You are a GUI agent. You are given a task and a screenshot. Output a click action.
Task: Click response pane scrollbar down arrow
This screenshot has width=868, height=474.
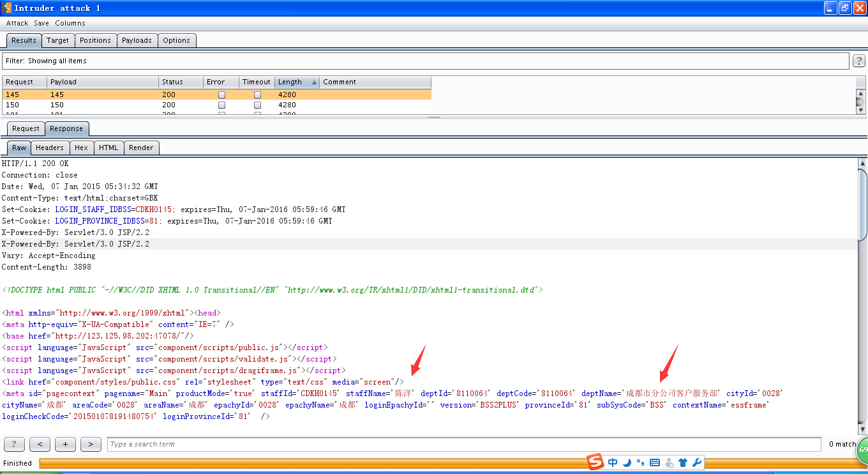(862, 431)
